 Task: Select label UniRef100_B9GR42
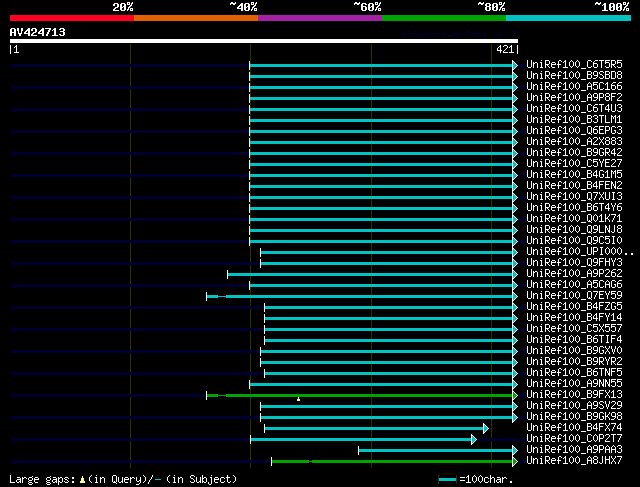[x=574, y=153]
